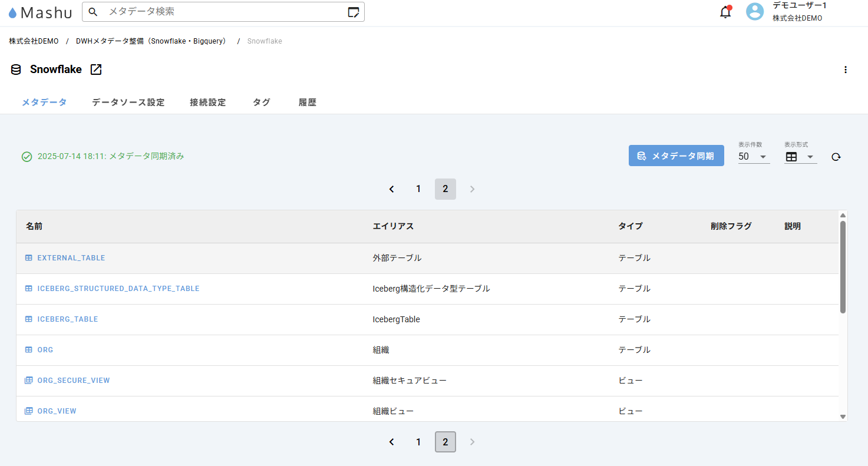The image size is (868, 466).
Task: Click the bottom next-page arrow
Action: 472,442
